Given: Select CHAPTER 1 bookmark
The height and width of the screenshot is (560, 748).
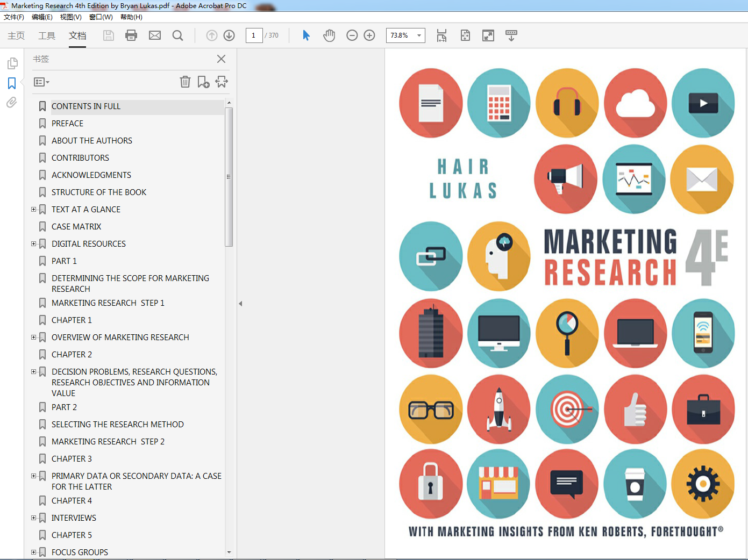Looking at the screenshot, I should [72, 320].
